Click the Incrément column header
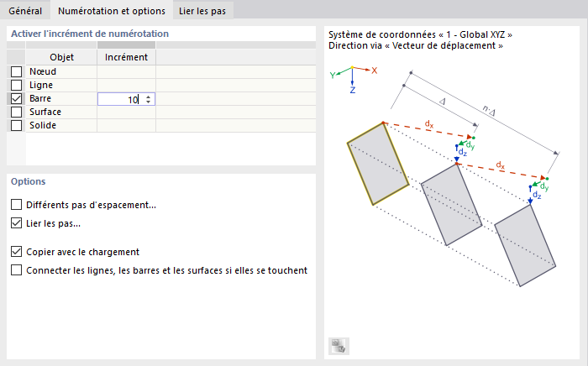 [126, 57]
